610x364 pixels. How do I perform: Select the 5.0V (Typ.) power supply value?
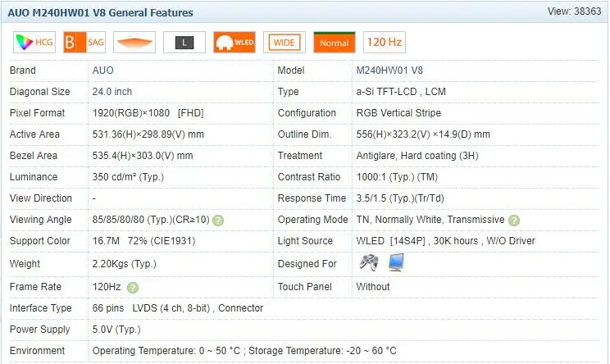(x=116, y=330)
